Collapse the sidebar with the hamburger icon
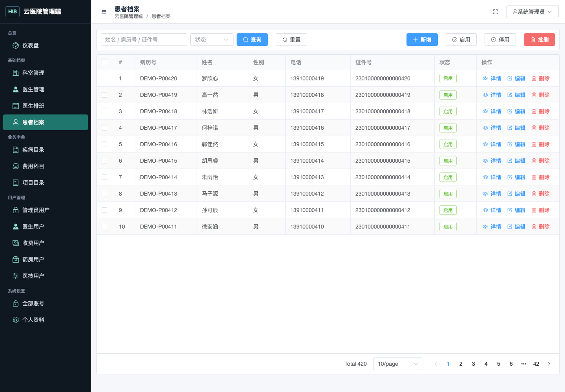 [104, 12]
